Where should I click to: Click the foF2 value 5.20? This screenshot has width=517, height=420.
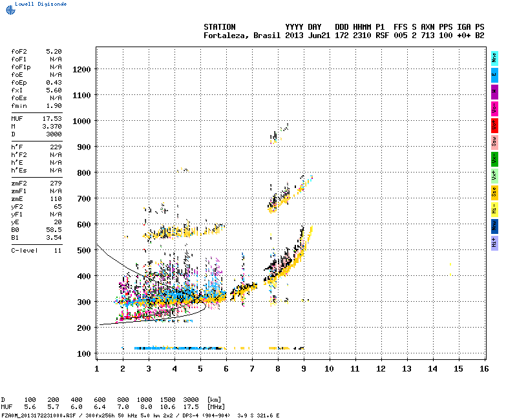point(54,50)
